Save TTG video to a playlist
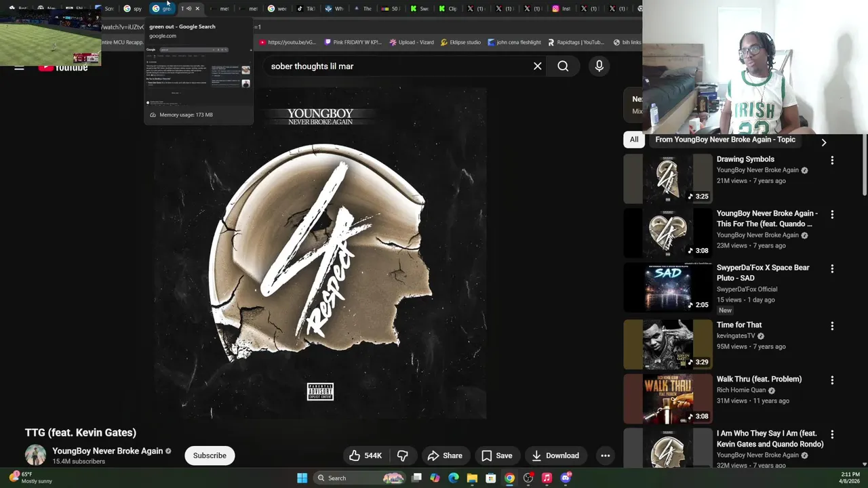 [x=496, y=455]
